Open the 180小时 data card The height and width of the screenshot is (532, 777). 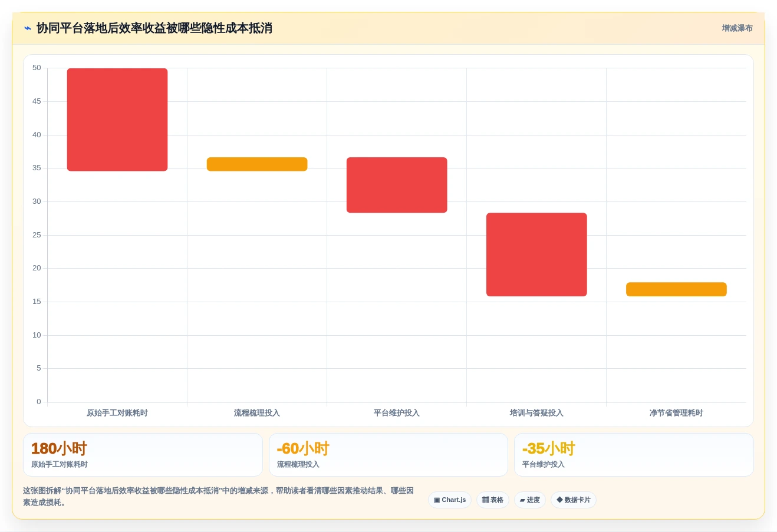[x=143, y=455]
